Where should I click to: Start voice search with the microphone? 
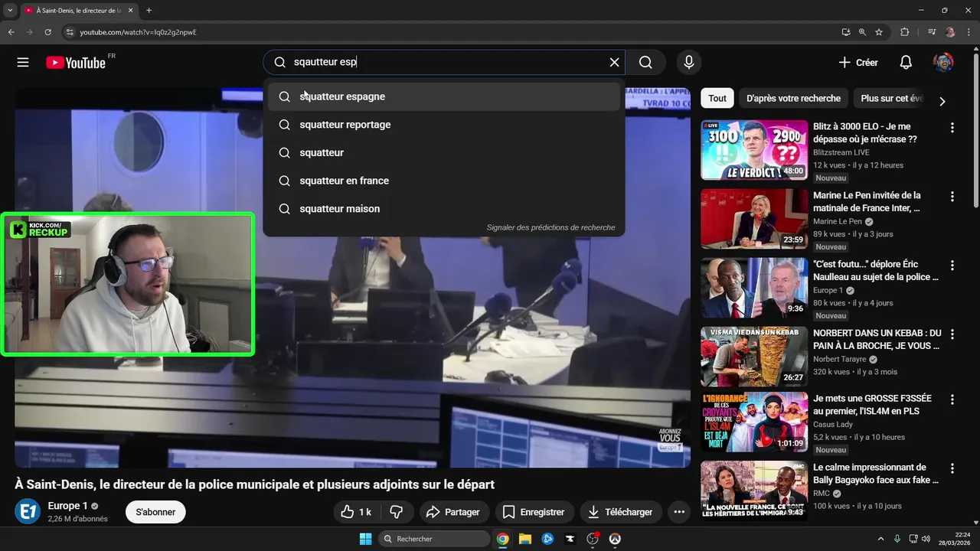pos(689,63)
